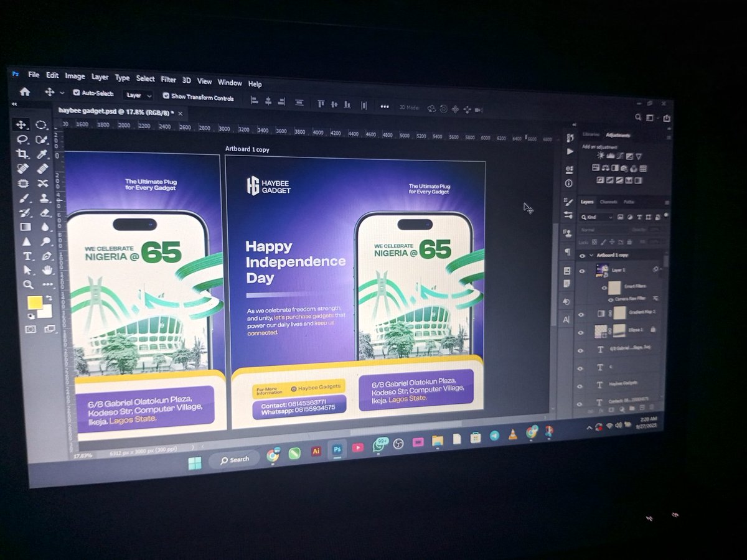Open the layer filter Kind dropdown
Image resolution: width=747 pixels, height=560 pixels.
pyautogui.click(x=596, y=217)
